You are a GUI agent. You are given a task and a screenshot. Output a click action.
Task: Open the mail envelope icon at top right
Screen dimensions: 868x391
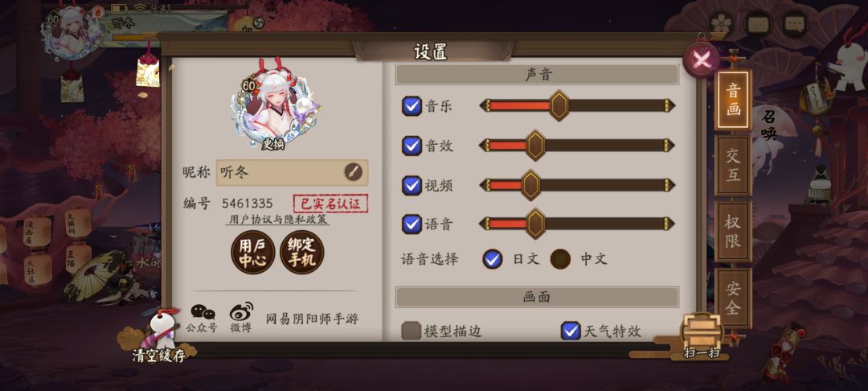click(758, 24)
